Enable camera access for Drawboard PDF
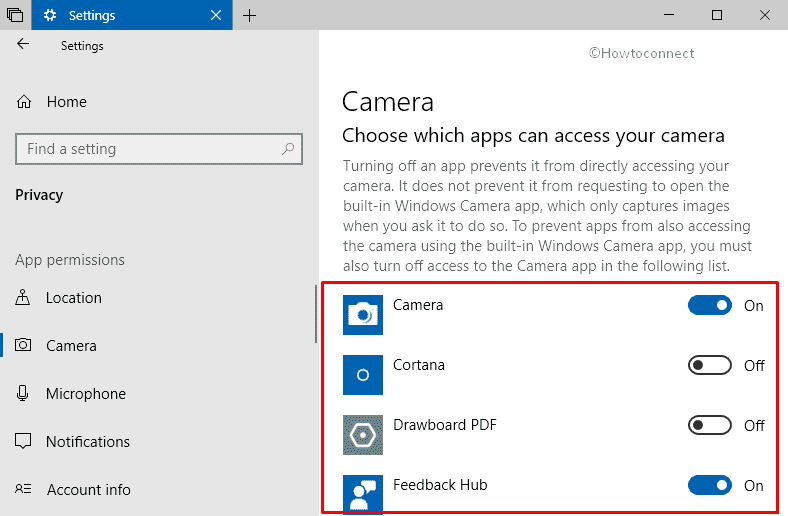The image size is (788, 516). (x=710, y=425)
